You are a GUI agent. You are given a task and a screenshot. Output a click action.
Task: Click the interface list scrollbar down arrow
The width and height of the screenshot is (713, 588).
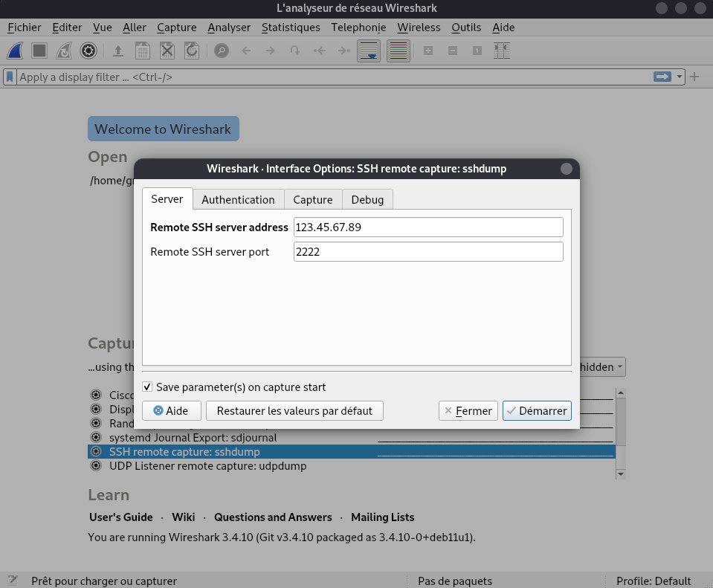coord(621,473)
